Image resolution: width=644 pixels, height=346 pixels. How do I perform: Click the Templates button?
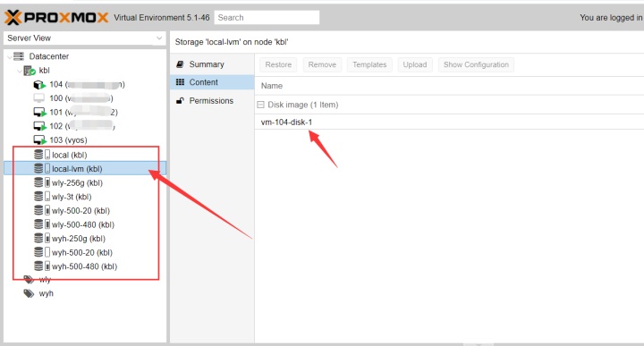(369, 65)
